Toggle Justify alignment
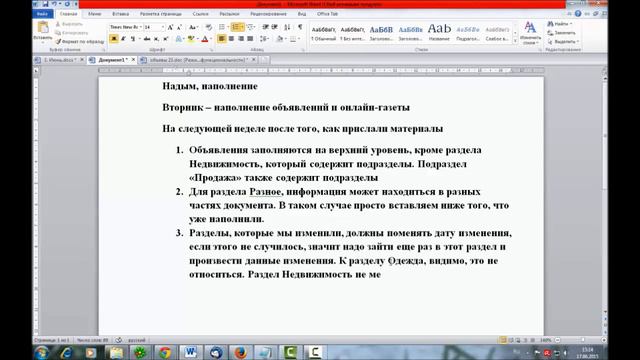 (x=250, y=39)
